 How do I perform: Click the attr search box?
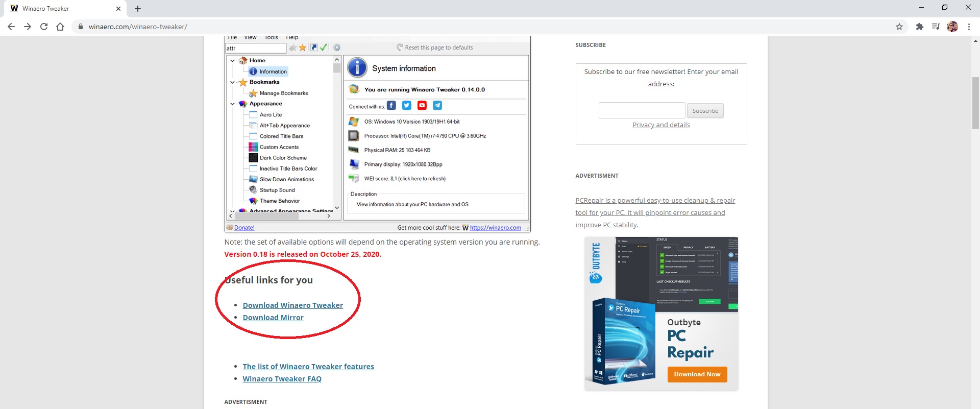coord(256,48)
